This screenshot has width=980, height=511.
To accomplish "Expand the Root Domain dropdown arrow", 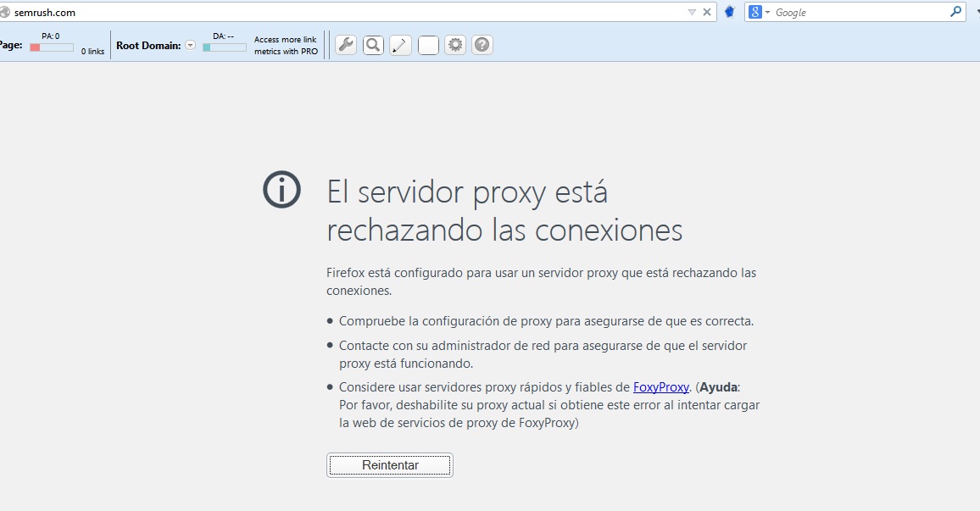I will tap(190, 46).
